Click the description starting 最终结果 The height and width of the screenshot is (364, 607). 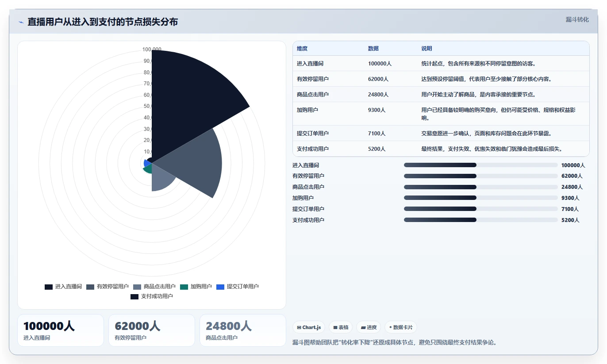pyautogui.click(x=492, y=149)
